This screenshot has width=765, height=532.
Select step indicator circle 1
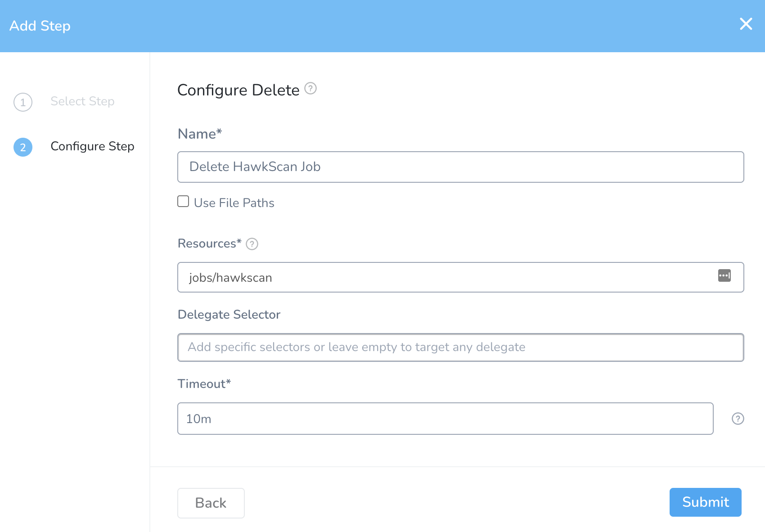(22, 102)
